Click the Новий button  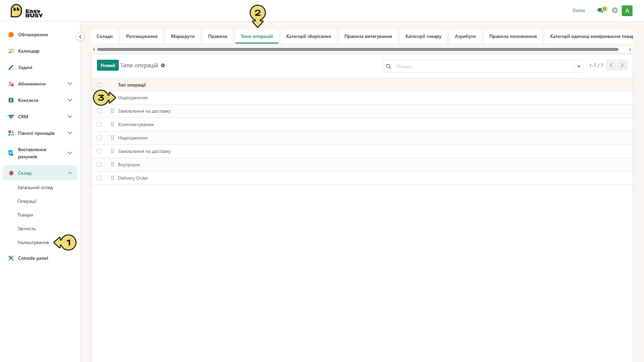107,65
